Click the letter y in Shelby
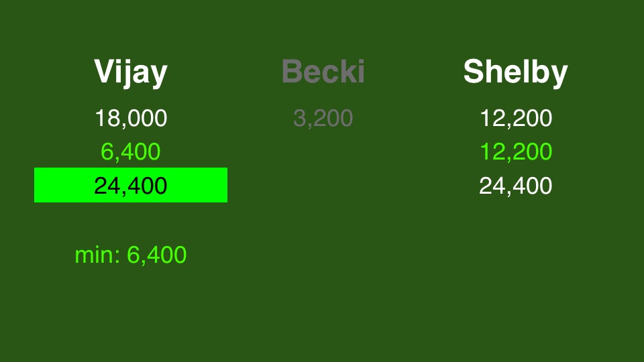 pos(559,76)
